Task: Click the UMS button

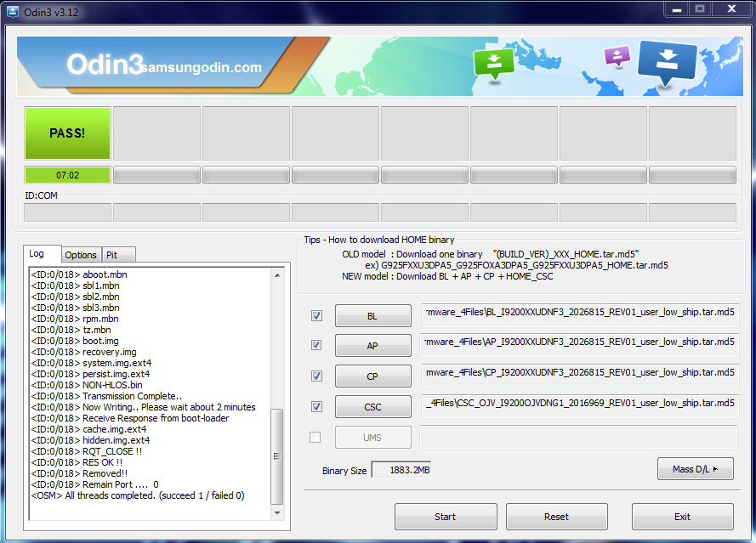Action: 373,438
